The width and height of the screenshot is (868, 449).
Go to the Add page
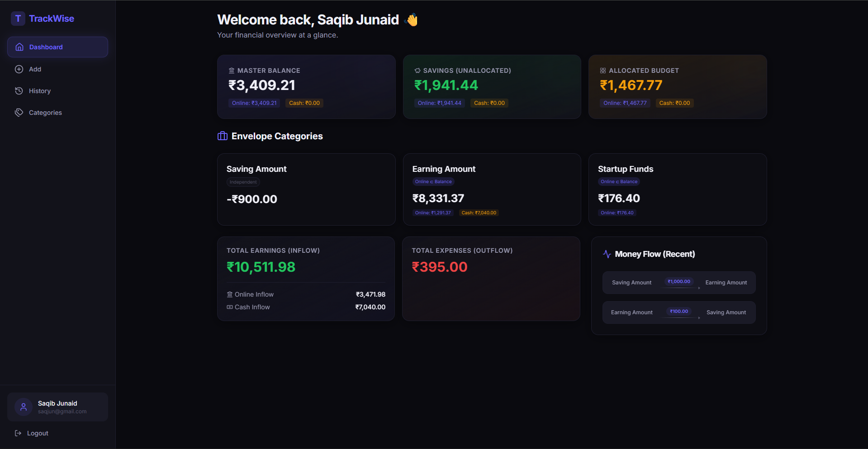point(35,69)
